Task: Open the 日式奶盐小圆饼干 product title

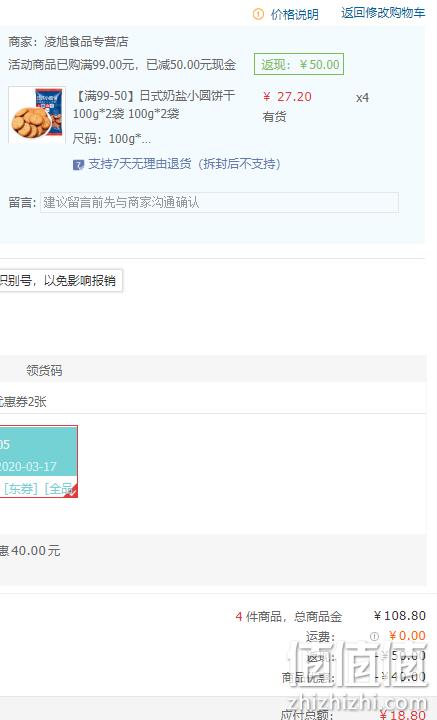Action: pyautogui.click(x=154, y=105)
